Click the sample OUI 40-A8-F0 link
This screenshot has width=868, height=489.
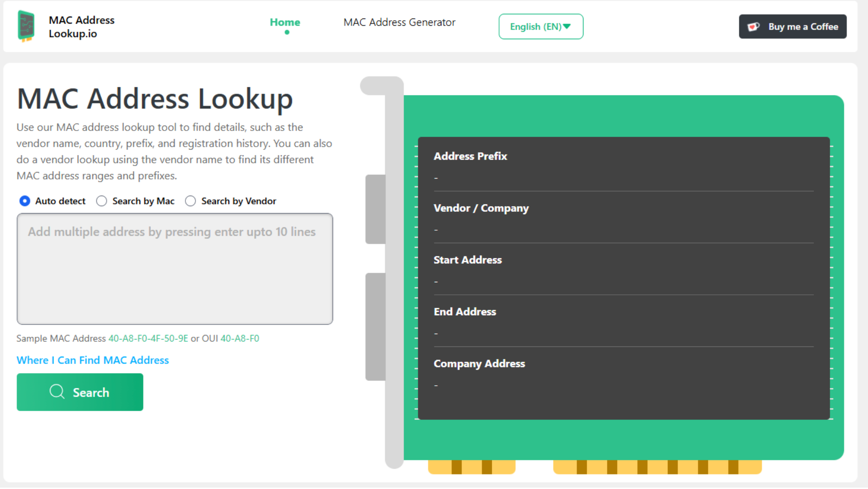[240, 339]
